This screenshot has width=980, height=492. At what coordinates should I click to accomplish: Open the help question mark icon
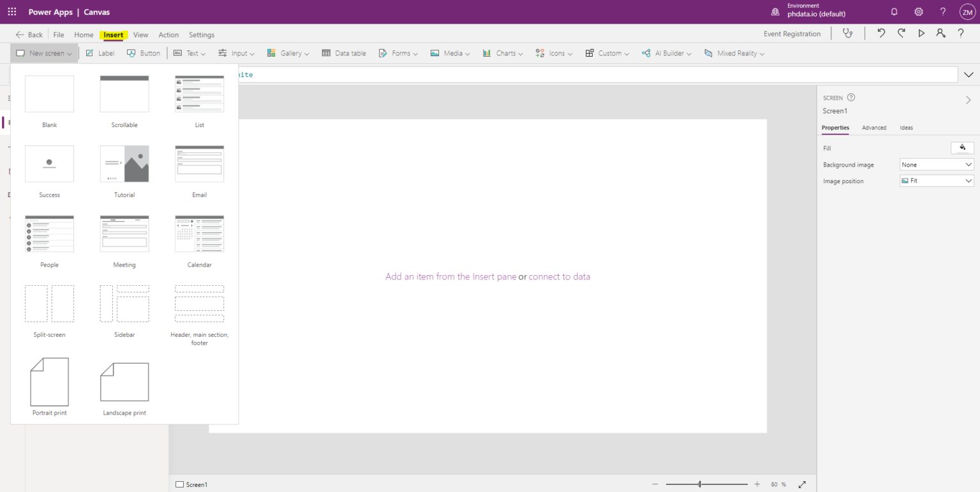tap(942, 11)
